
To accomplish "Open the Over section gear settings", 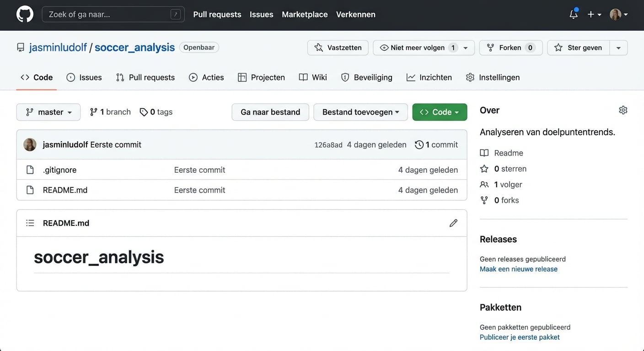I will tap(623, 110).
